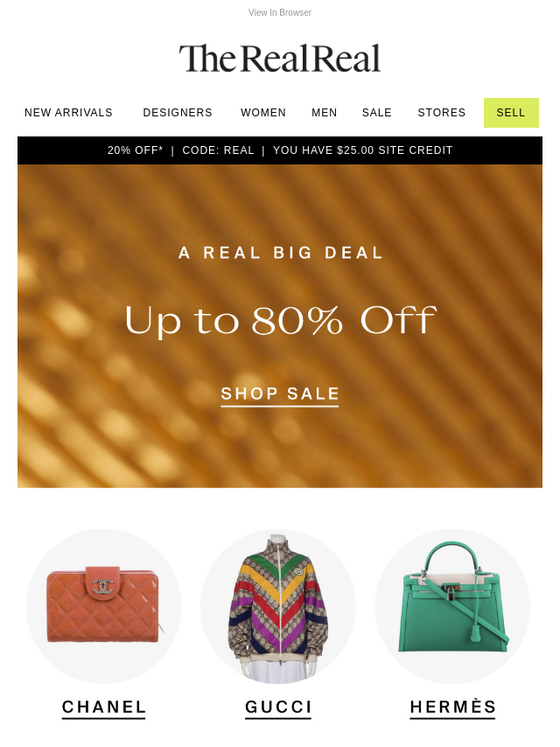Open The RealReal logo homepage
The width and height of the screenshot is (560, 747).
tap(280, 59)
